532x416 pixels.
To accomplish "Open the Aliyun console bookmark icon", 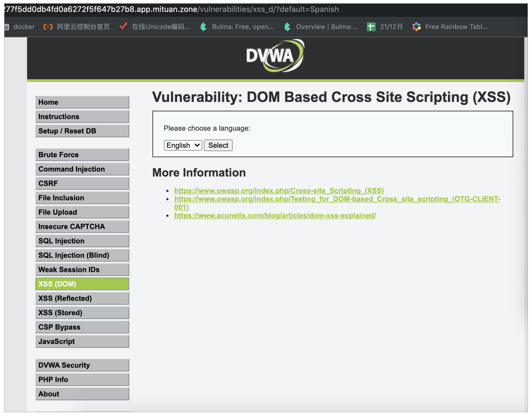I will 48,27.
